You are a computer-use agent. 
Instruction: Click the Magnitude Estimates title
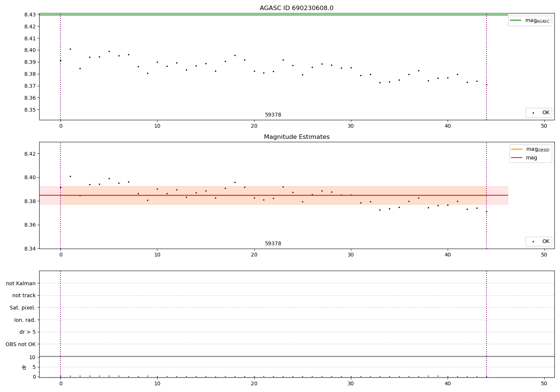point(296,137)
